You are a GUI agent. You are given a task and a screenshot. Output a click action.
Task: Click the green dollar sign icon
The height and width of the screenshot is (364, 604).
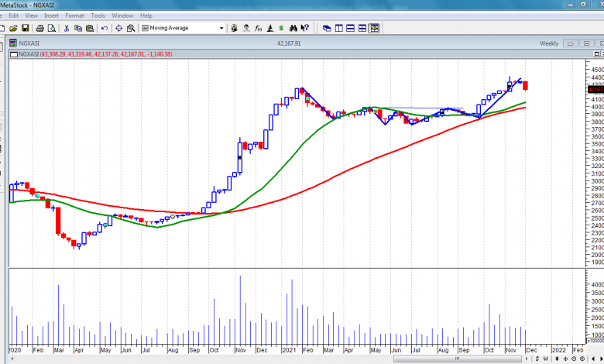[281, 28]
